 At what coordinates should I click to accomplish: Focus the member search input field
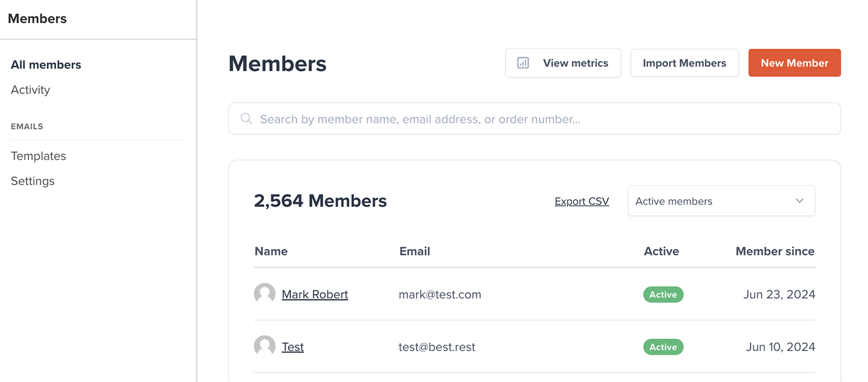coord(542,119)
